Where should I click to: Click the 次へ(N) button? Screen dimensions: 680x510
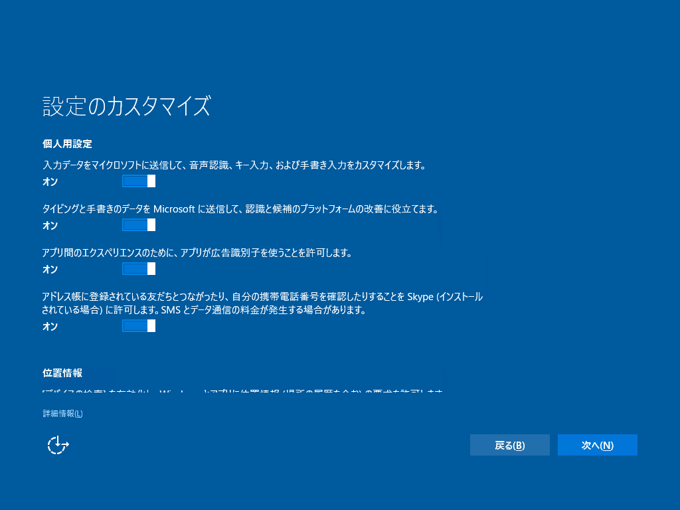597,445
